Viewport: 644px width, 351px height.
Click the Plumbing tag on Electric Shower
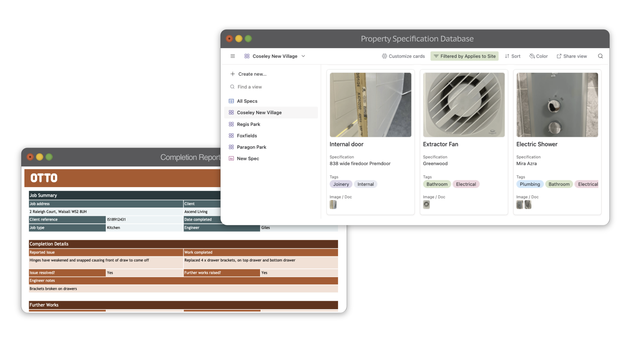coord(530,184)
